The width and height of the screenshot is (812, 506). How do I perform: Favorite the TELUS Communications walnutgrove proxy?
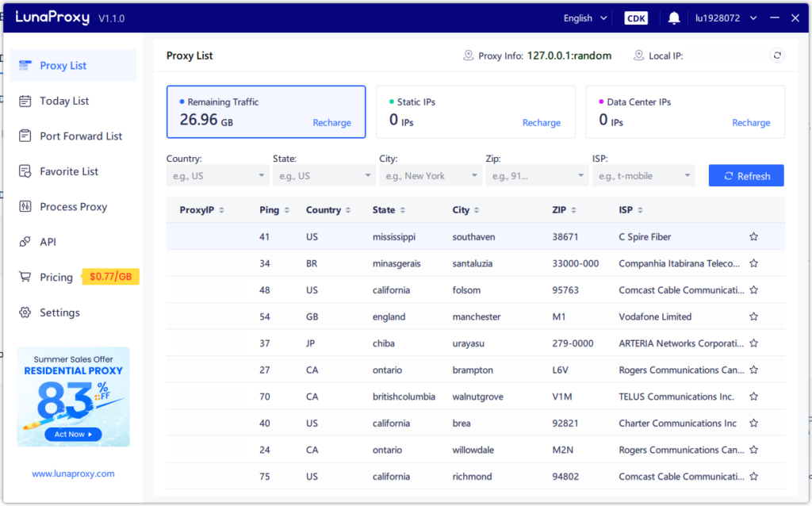[x=753, y=397]
